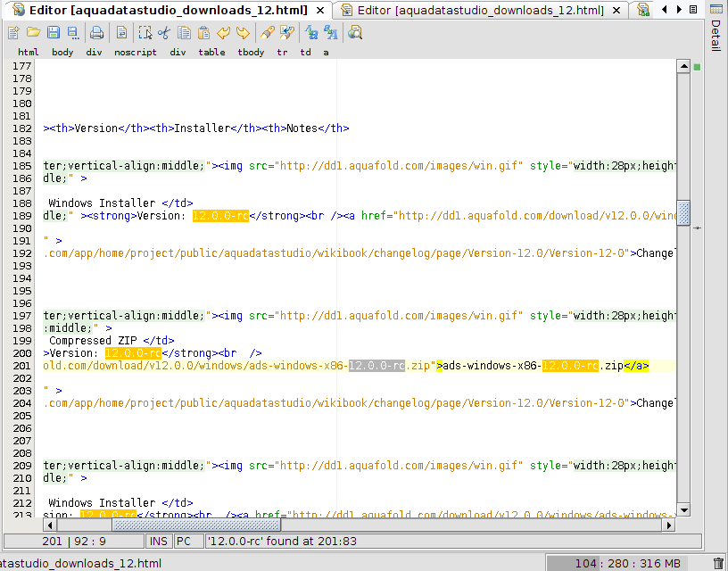Image resolution: width=728 pixels, height=571 pixels.
Task: Toggle INS insert mode in status bar
Action: (158, 542)
